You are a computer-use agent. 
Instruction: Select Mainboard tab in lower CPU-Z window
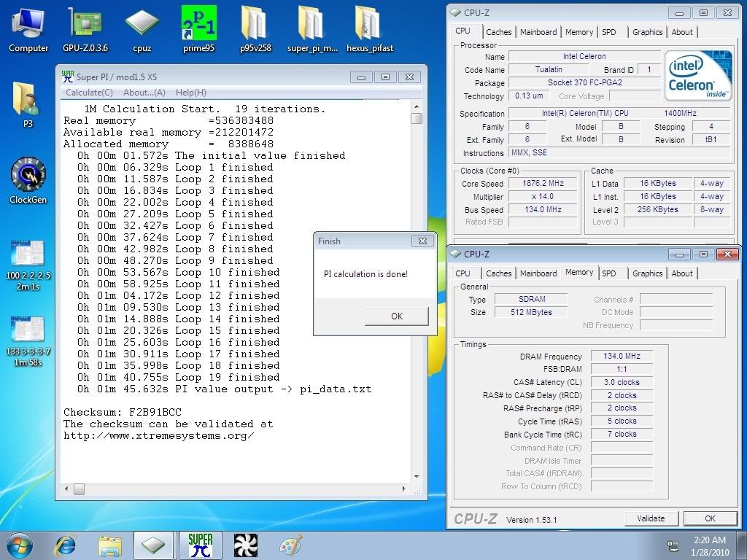tap(538, 273)
